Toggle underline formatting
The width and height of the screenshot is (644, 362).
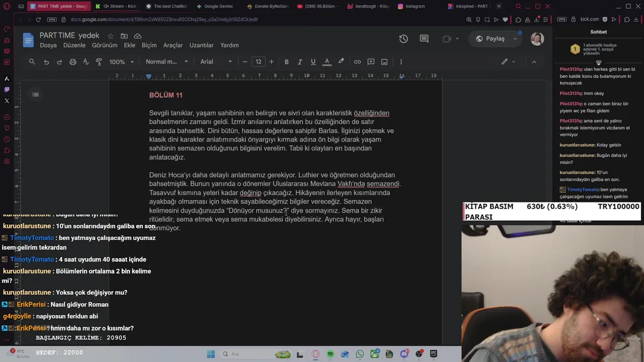313,62
